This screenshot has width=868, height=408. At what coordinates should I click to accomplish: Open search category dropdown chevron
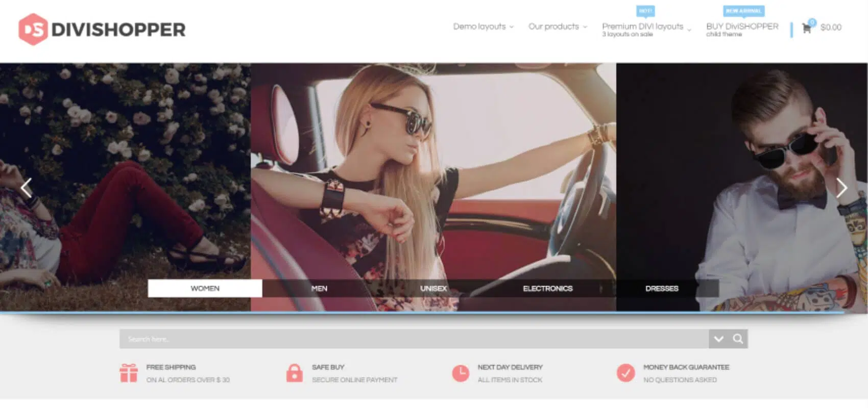click(x=718, y=339)
